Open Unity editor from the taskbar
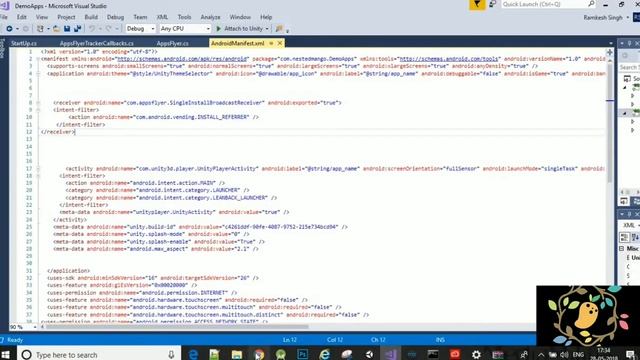 (369, 354)
